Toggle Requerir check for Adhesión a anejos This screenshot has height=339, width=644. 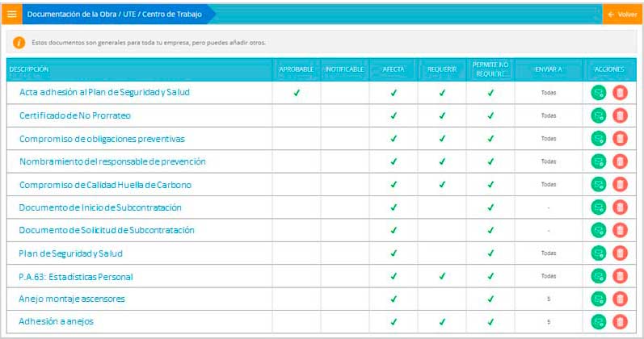pos(442,322)
